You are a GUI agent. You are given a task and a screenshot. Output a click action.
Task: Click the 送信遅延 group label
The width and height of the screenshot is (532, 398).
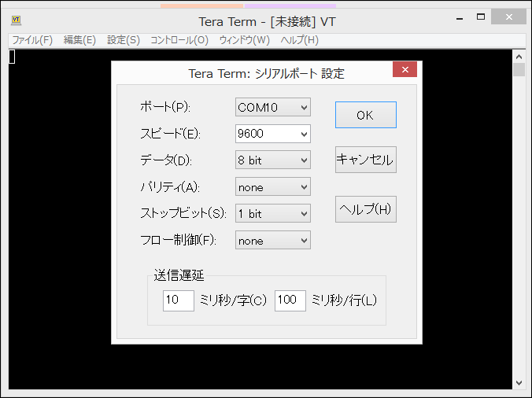[x=179, y=275]
